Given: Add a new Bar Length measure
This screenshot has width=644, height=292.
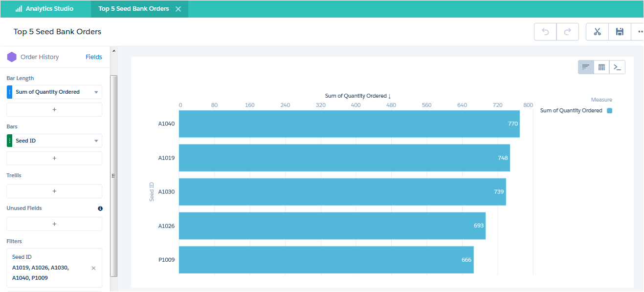Looking at the screenshot, I should click(x=54, y=109).
